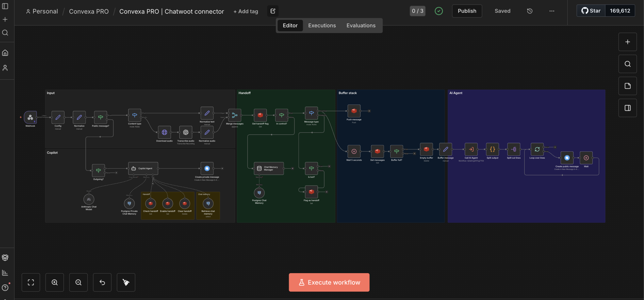Toggle the right side panel icon
Image resolution: width=644 pixels, height=300 pixels.
coord(627,108)
